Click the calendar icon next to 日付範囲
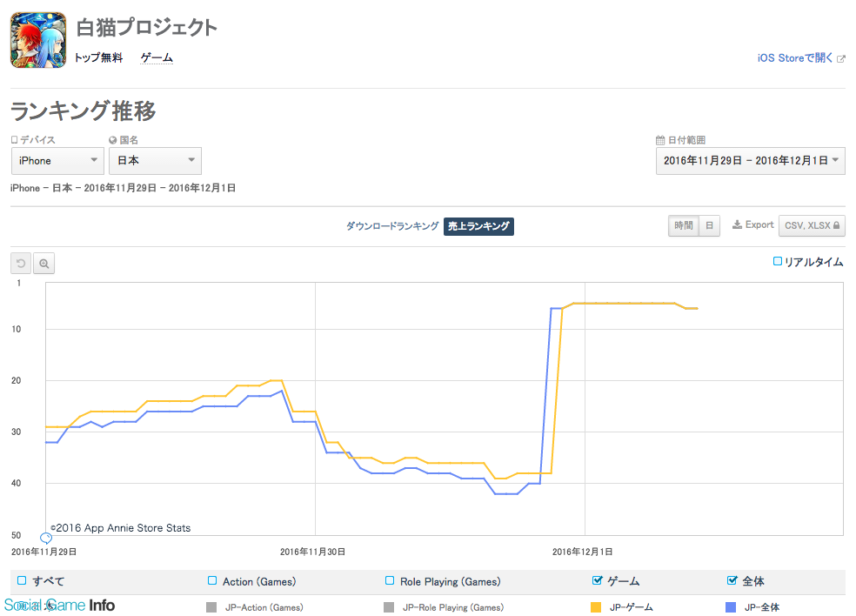The height and width of the screenshot is (616, 856). click(660, 140)
